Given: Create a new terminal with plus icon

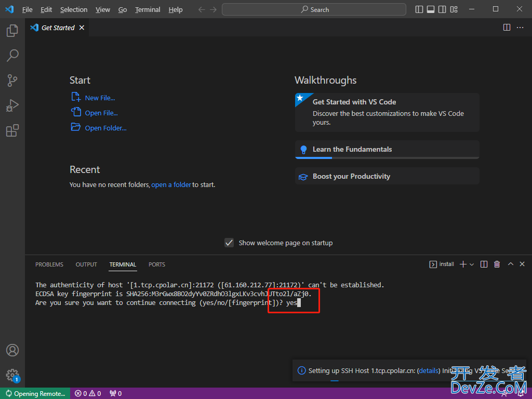Looking at the screenshot, I should click(x=463, y=264).
